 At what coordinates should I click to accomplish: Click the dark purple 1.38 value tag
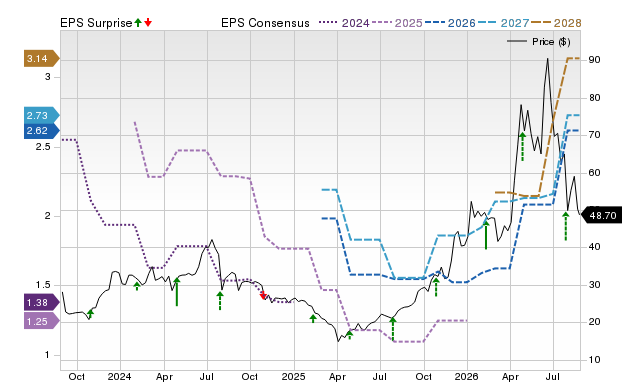pyautogui.click(x=42, y=302)
